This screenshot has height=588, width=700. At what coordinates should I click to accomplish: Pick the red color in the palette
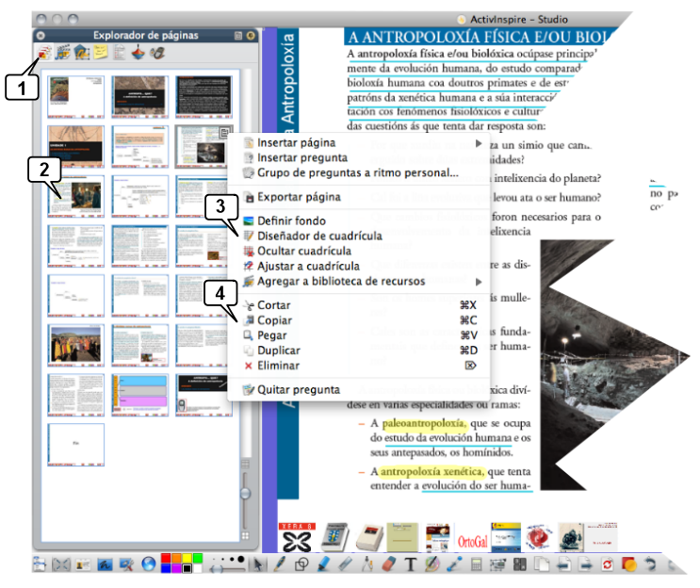tap(167, 558)
